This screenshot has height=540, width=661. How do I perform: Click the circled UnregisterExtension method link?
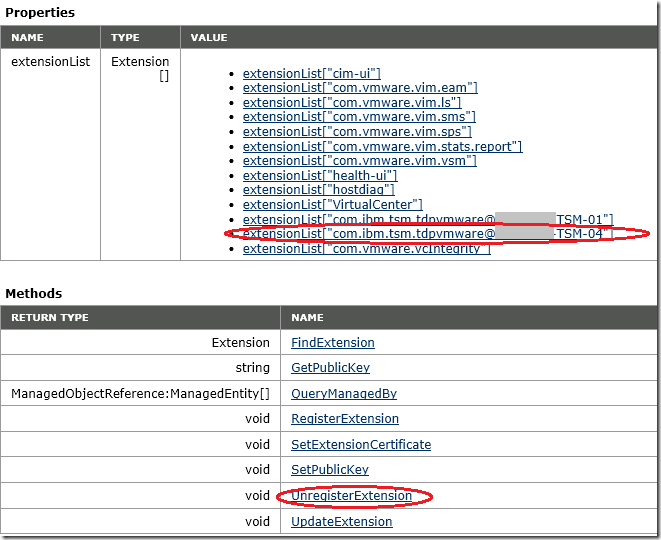pyautogui.click(x=351, y=496)
